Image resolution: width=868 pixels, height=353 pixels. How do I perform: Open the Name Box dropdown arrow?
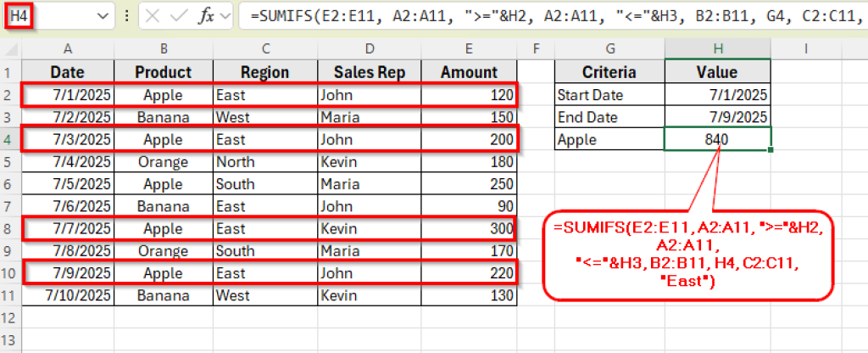click(x=103, y=16)
